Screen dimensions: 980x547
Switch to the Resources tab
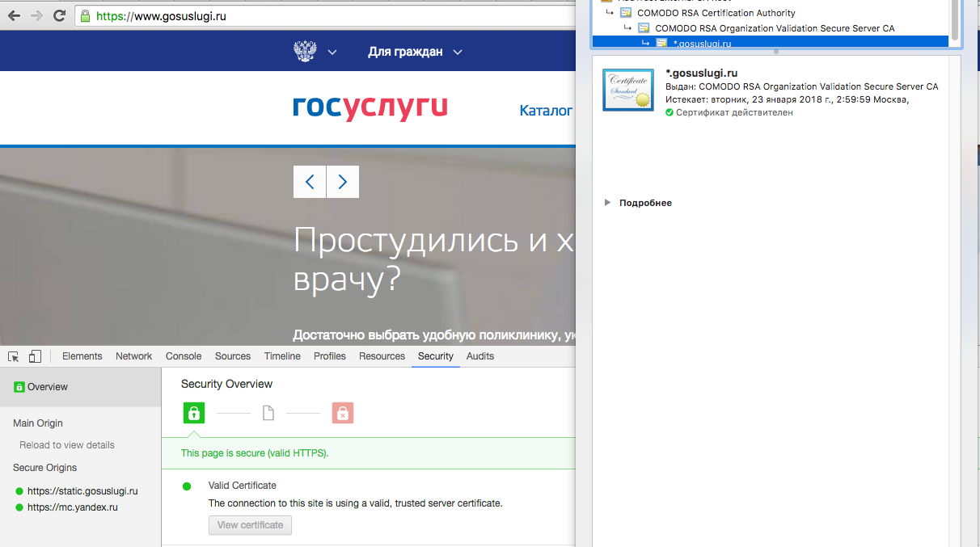[x=382, y=356]
